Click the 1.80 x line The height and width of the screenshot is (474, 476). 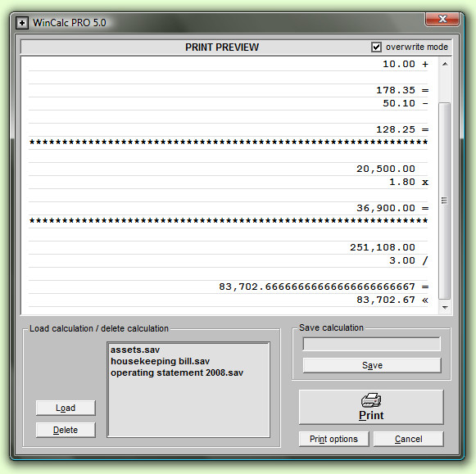pos(409,182)
